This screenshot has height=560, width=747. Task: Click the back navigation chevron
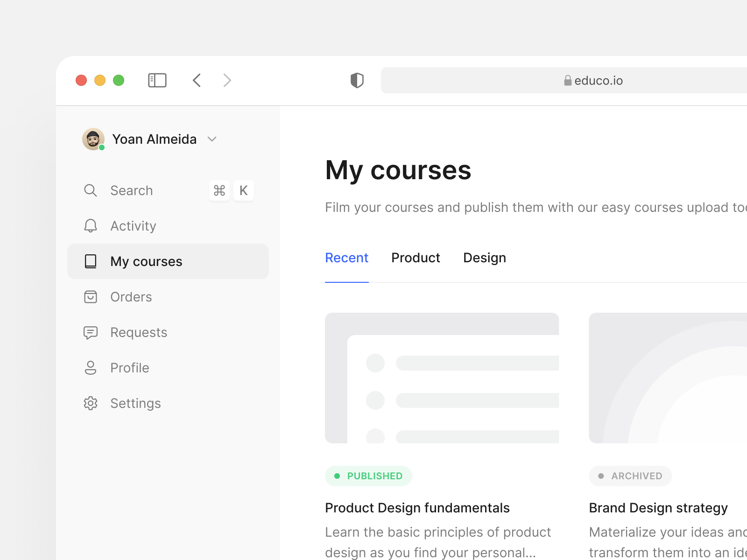tap(197, 80)
